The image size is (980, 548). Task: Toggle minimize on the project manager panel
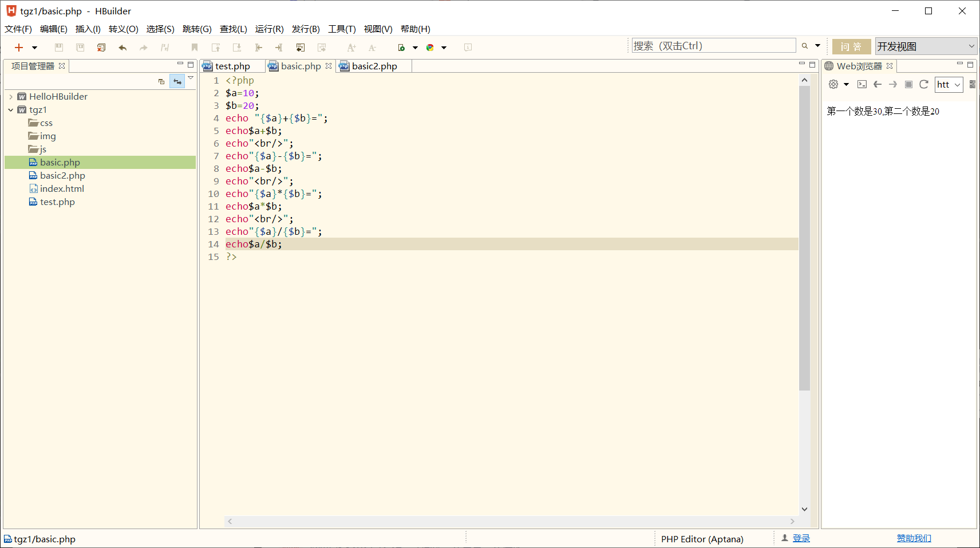[x=180, y=64]
